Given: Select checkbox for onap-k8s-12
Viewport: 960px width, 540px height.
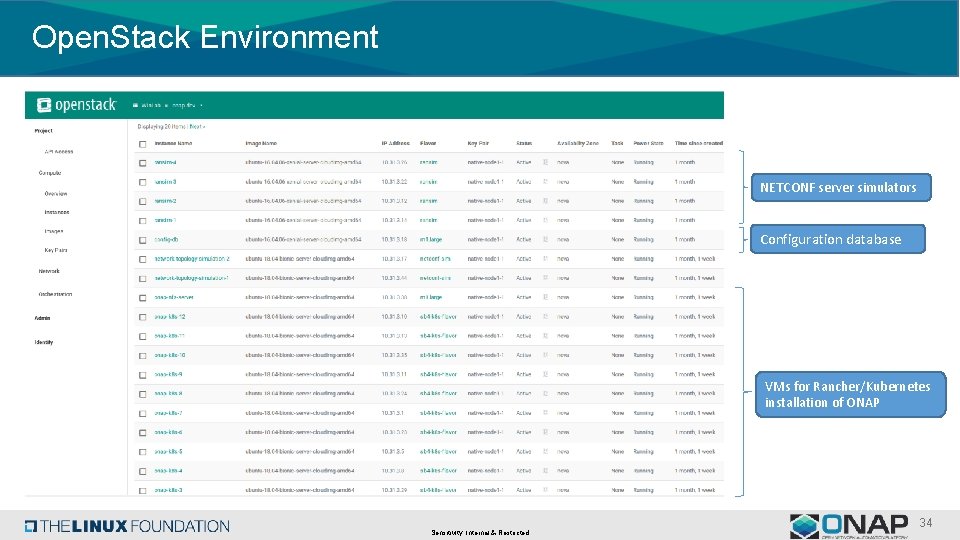Looking at the screenshot, I should tap(143, 317).
